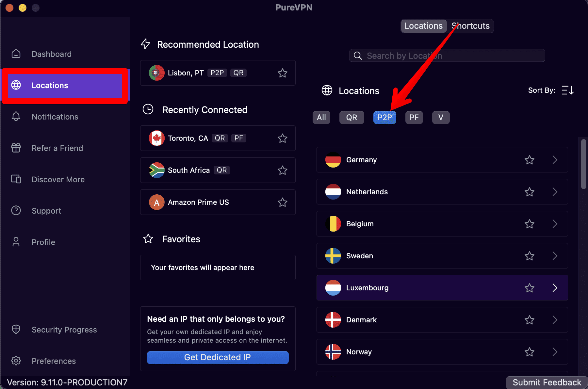The image size is (588, 389).
Task: Expand the Netherlands location entry
Action: click(555, 192)
